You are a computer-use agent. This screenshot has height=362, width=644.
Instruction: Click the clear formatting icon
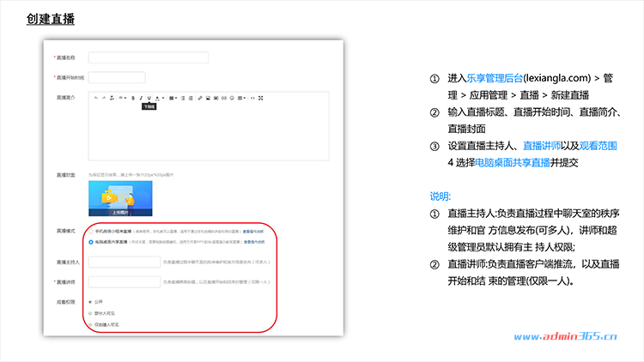(x=112, y=98)
